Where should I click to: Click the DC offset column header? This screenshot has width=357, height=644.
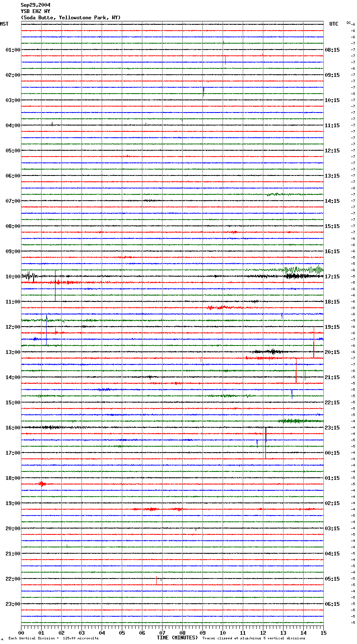click(349, 23)
